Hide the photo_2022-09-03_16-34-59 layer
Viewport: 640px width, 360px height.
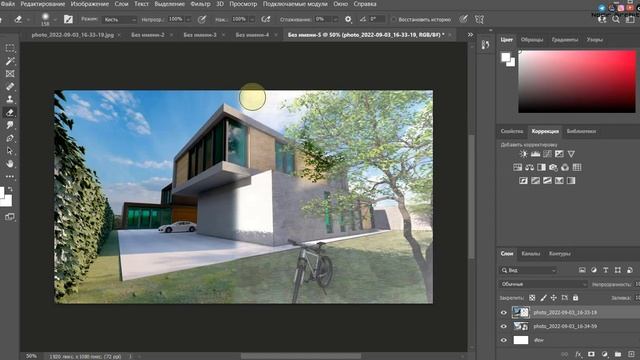pos(504,327)
